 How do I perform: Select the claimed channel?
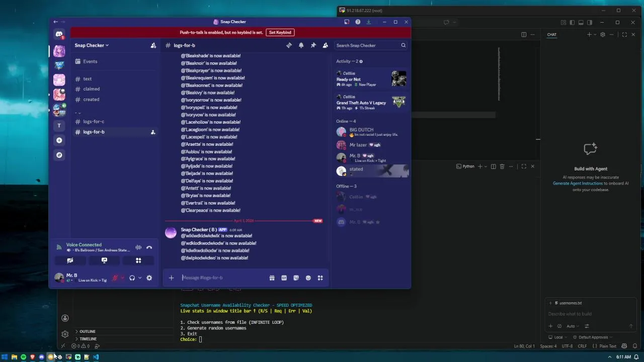115,89
